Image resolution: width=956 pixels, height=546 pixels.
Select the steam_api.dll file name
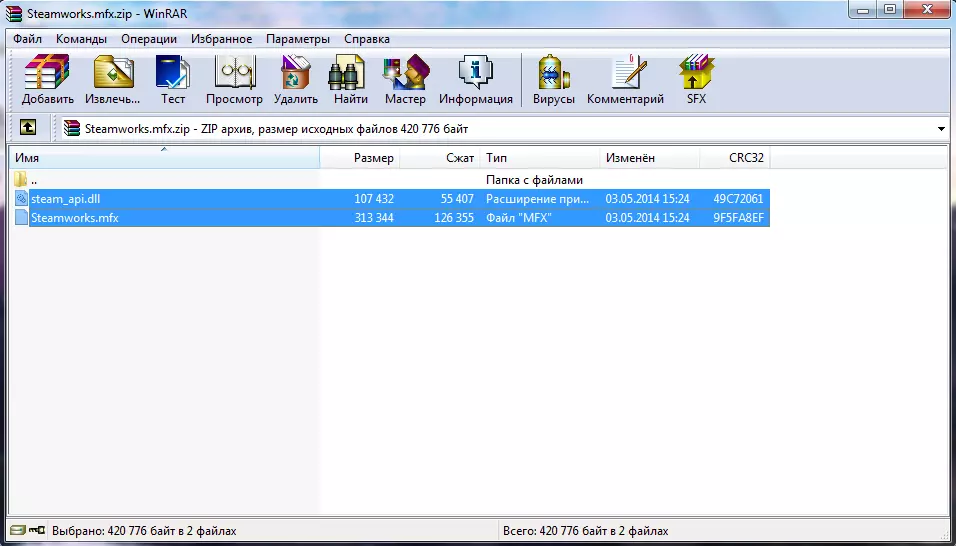[65, 199]
